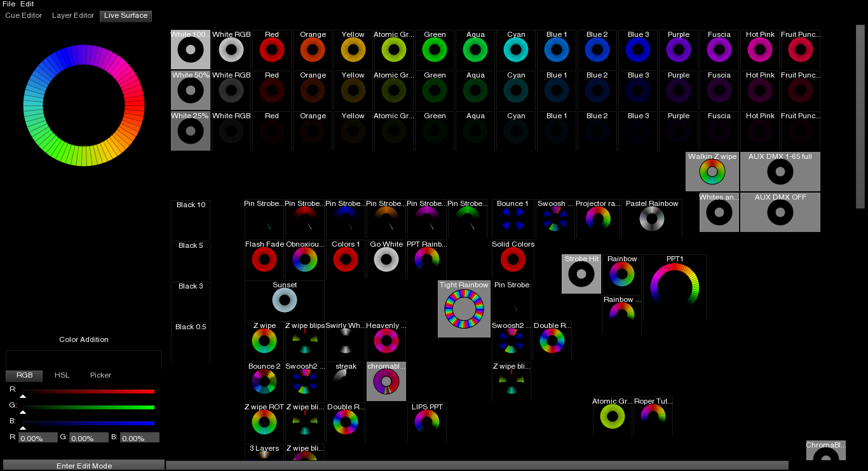Screen dimensions: 868x471
Task: Select Purple in the White 100 row
Action: click(x=679, y=50)
